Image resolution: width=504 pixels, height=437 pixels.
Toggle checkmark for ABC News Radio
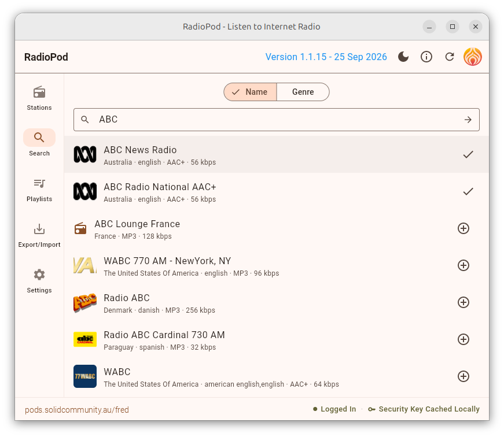468,154
